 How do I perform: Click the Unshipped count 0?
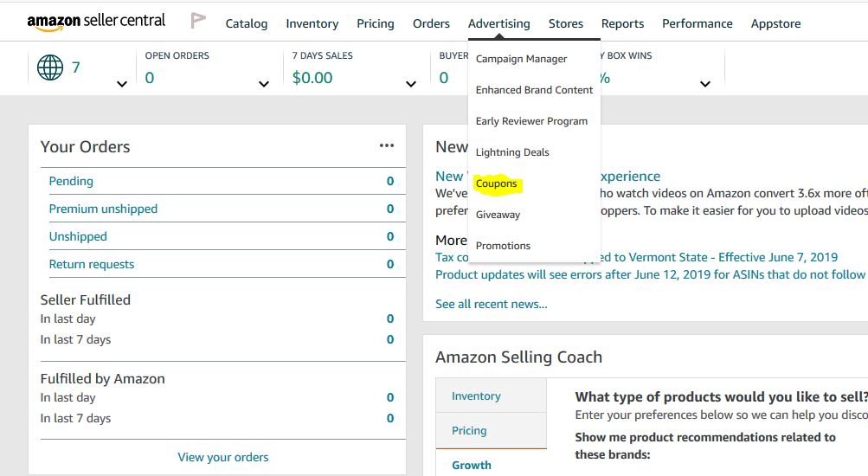tap(390, 236)
